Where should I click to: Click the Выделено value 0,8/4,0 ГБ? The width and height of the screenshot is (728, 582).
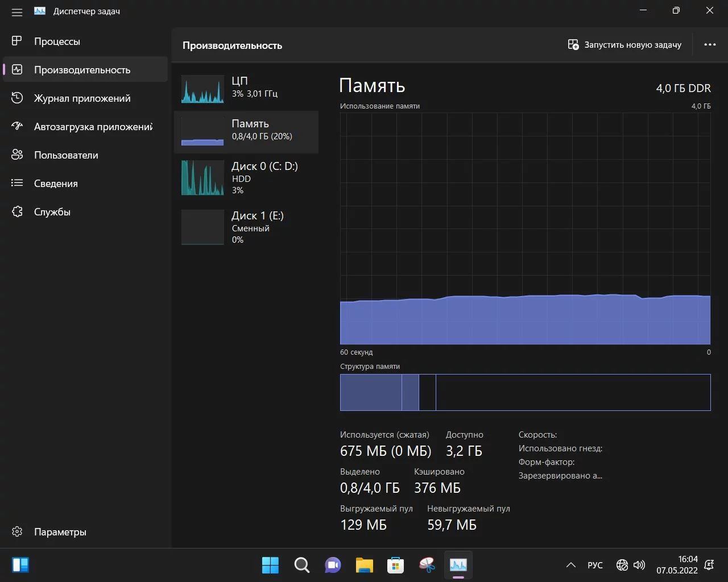pos(370,488)
